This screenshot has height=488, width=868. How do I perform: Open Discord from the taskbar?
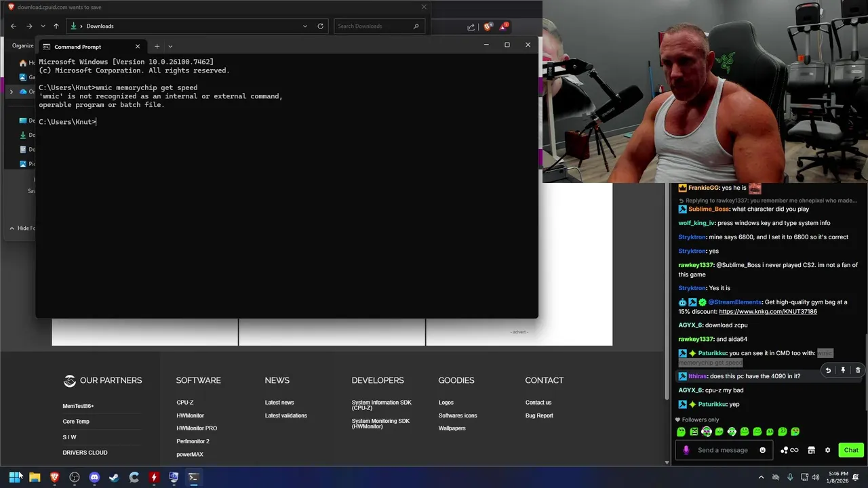click(x=94, y=477)
